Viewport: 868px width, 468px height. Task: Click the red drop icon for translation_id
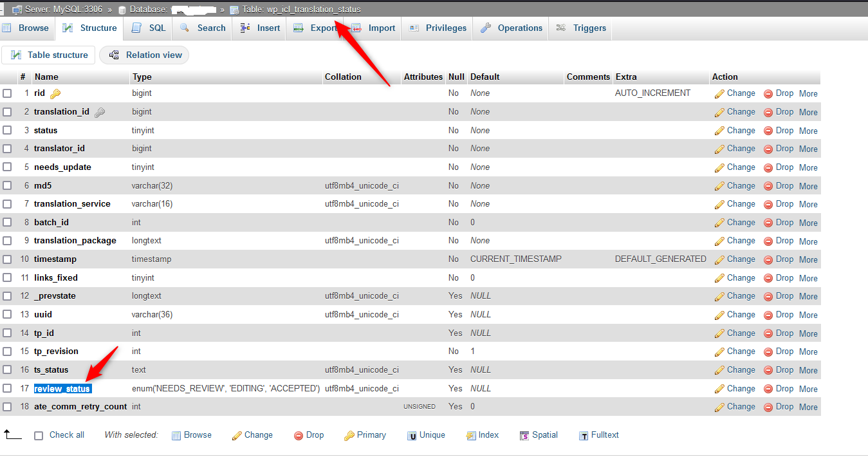pyautogui.click(x=768, y=112)
